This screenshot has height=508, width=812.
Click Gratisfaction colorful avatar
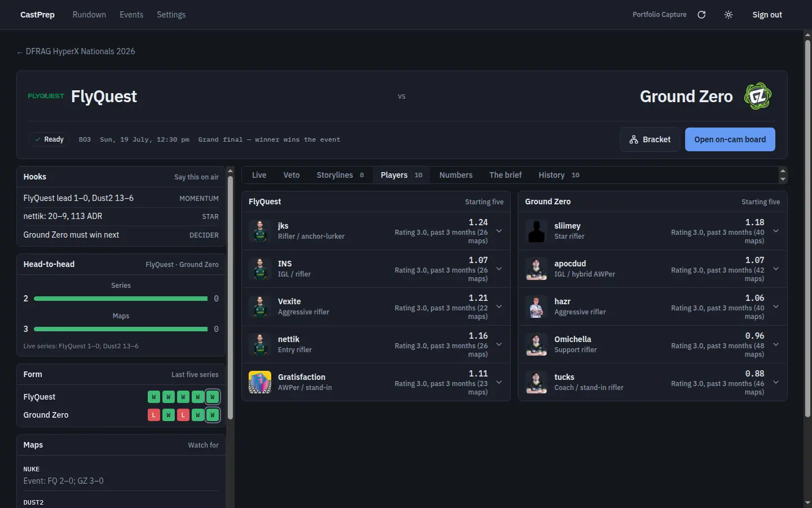tap(260, 382)
